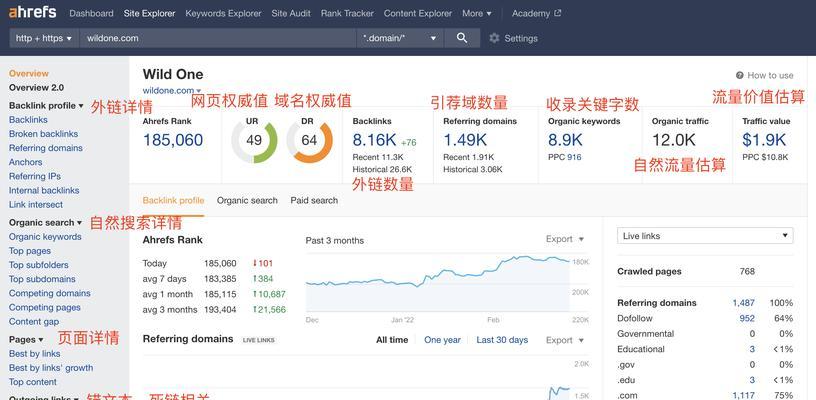Switch to the Organic search tab
This screenshot has height=400, width=816.
click(247, 200)
